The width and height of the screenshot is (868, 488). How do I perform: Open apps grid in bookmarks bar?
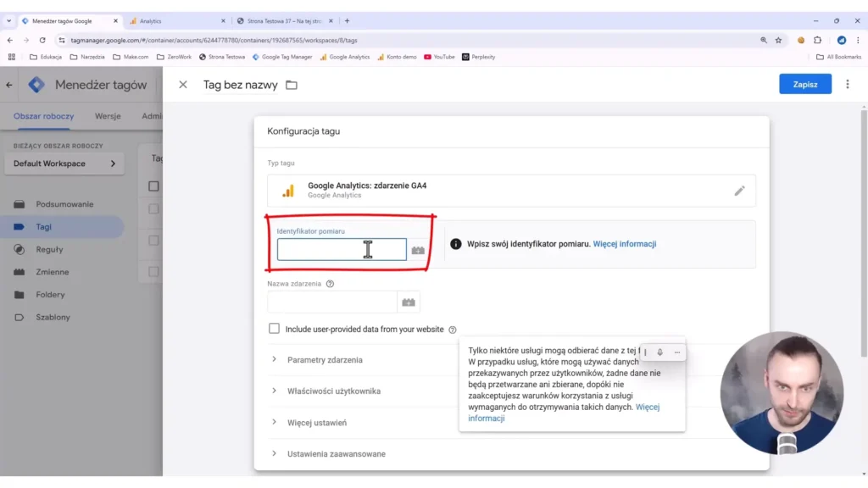click(12, 57)
